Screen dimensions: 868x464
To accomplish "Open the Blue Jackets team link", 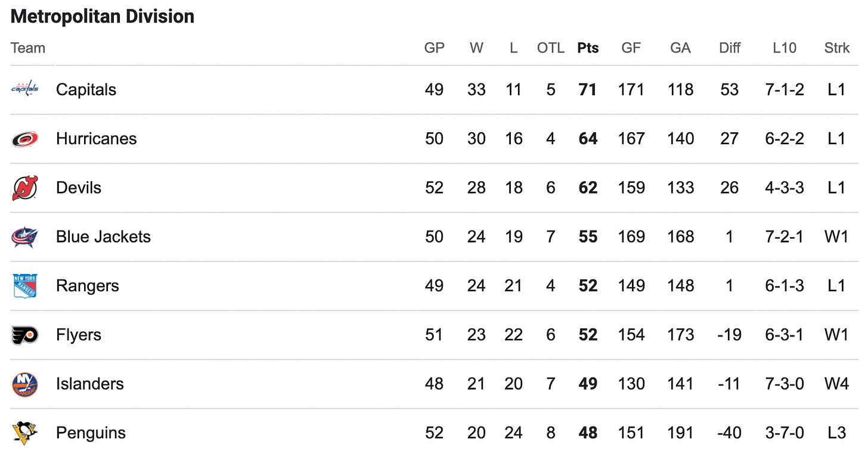I will [x=103, y=236].
